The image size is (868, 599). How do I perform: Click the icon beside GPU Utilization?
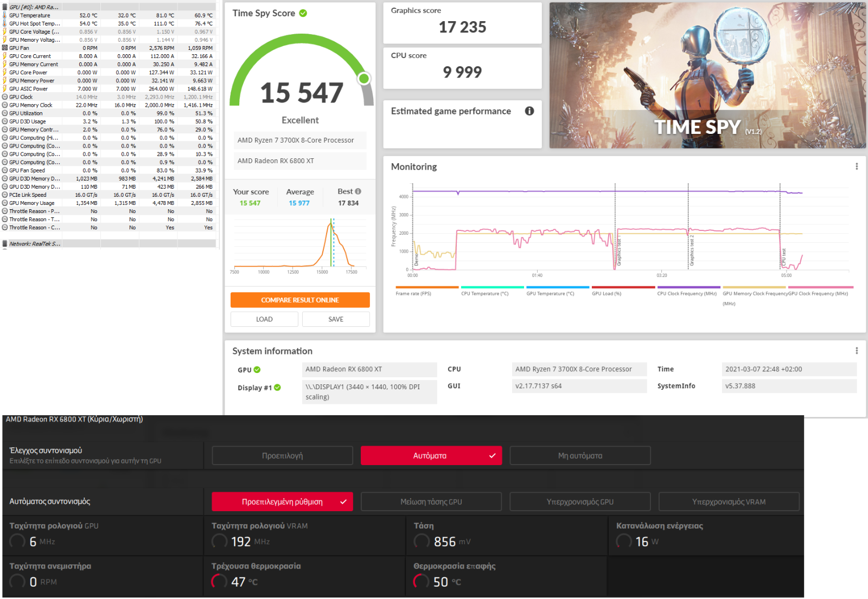pos(5,113)
